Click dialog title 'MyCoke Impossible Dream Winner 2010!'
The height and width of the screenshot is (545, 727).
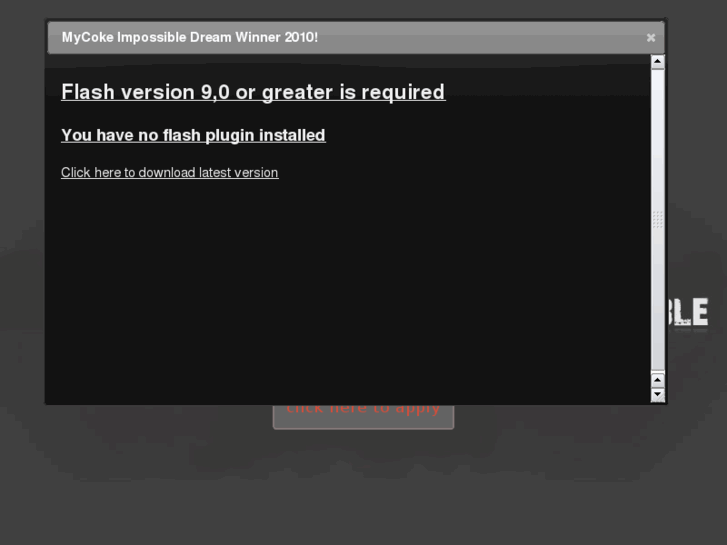click(190, 38)
